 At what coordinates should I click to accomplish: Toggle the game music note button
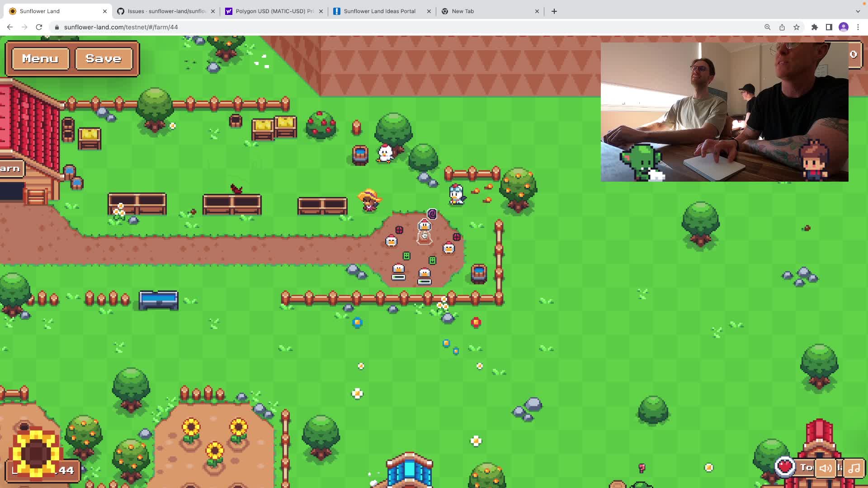pos(854,468)
